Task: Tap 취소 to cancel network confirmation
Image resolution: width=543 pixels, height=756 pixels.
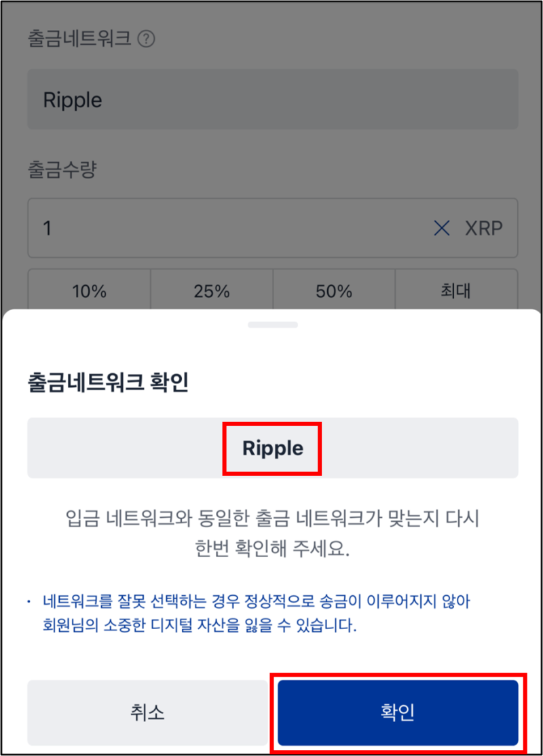Action: (x=147, y=713)
